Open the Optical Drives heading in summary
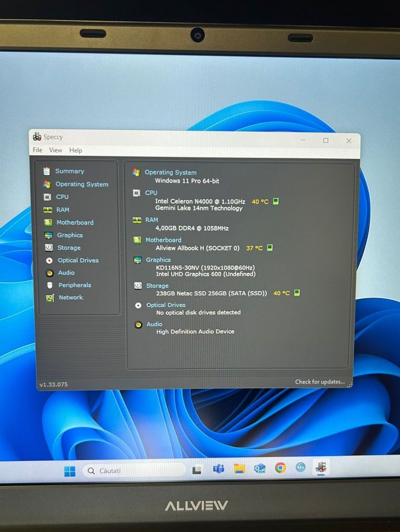Screen dimensions: 400x532 coord(166,305)
